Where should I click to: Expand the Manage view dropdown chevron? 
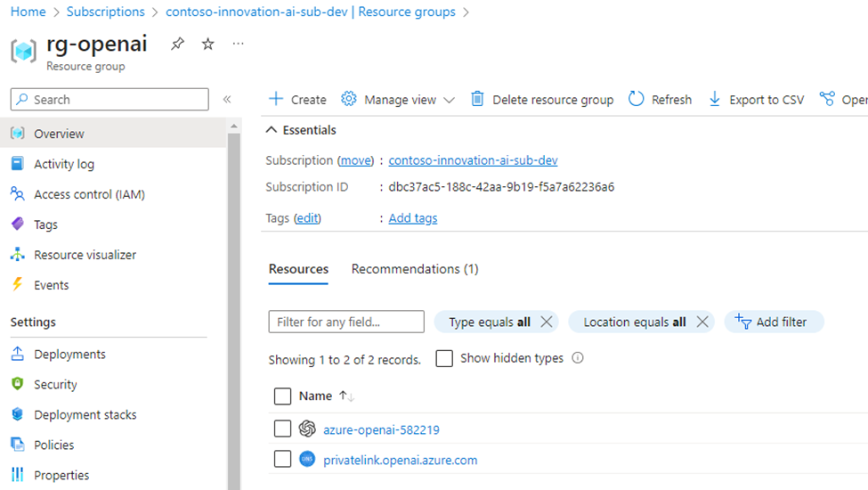click(450, 100)
